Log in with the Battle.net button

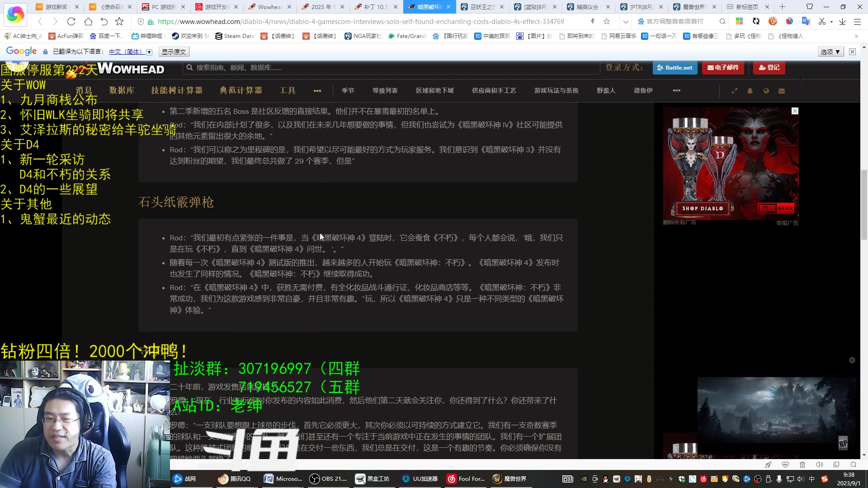click(x=675, y=68)
